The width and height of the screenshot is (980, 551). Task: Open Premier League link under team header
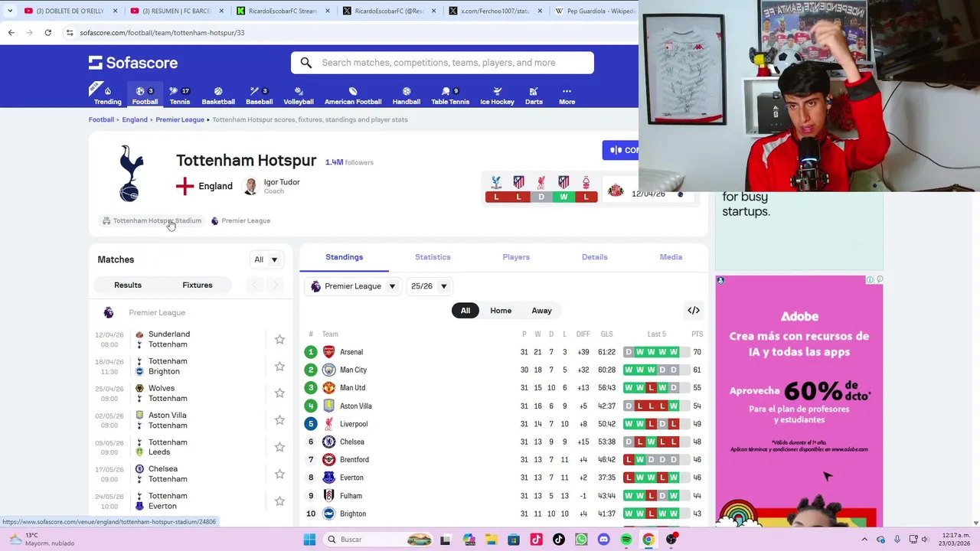tap(240, 220)
